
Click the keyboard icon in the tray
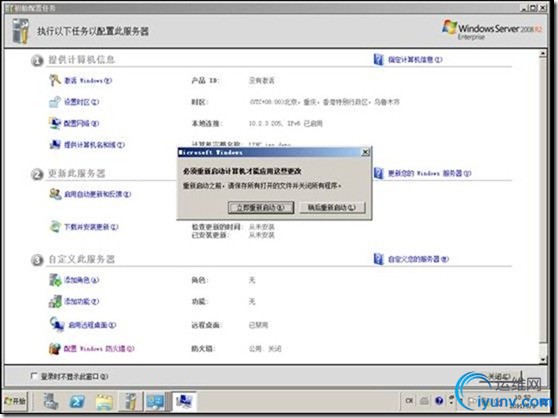tap(424, 401)
